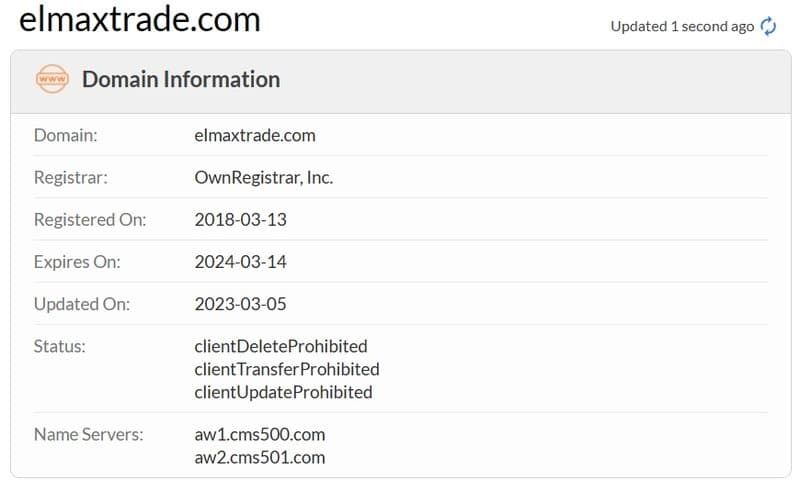
Task: Click the Domain Information header
Action: [181, 80]
